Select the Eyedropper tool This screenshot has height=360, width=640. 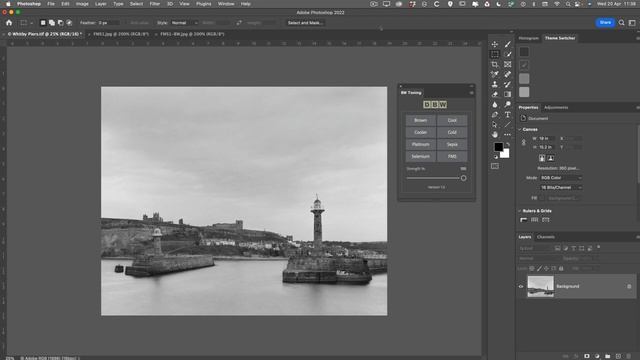tap(495, 74)
